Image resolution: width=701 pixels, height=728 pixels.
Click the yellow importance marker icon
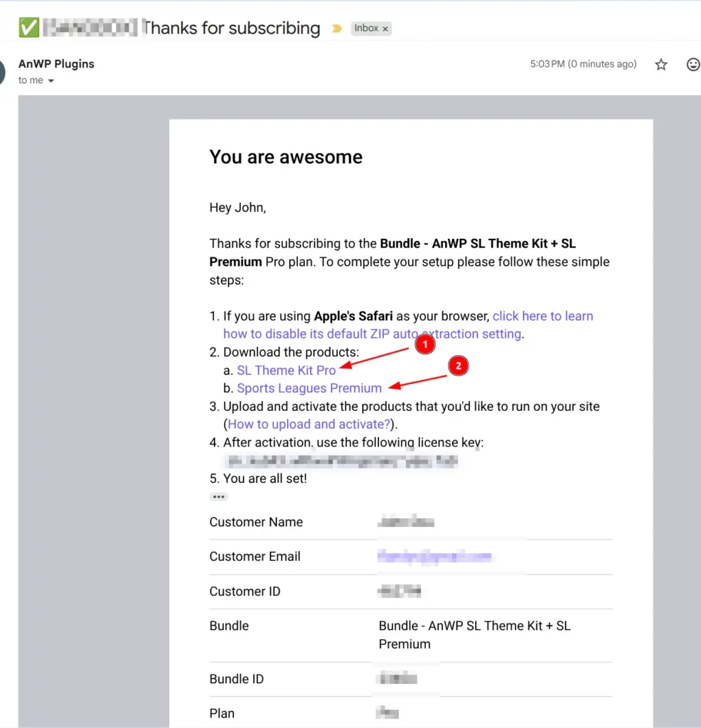(336, 28)
